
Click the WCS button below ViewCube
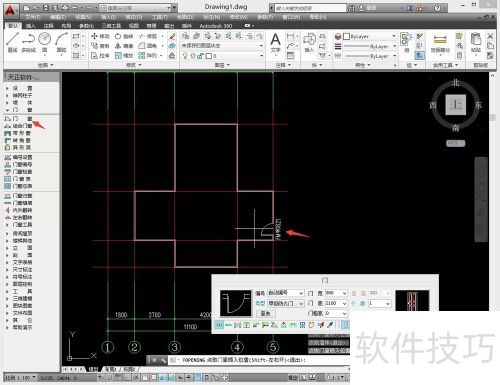455,143
